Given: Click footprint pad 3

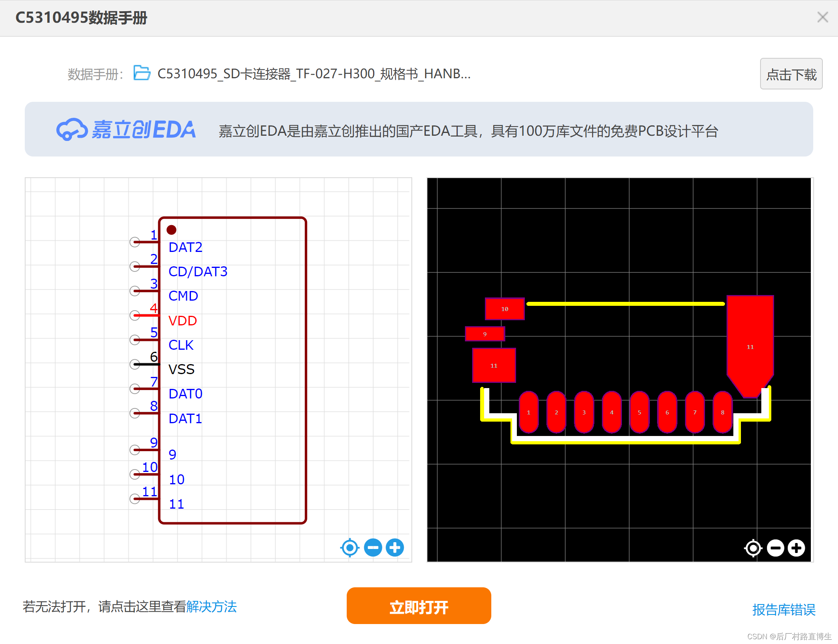Looking at the screenshot, I should pyautogui.click(x=584, y=412).
